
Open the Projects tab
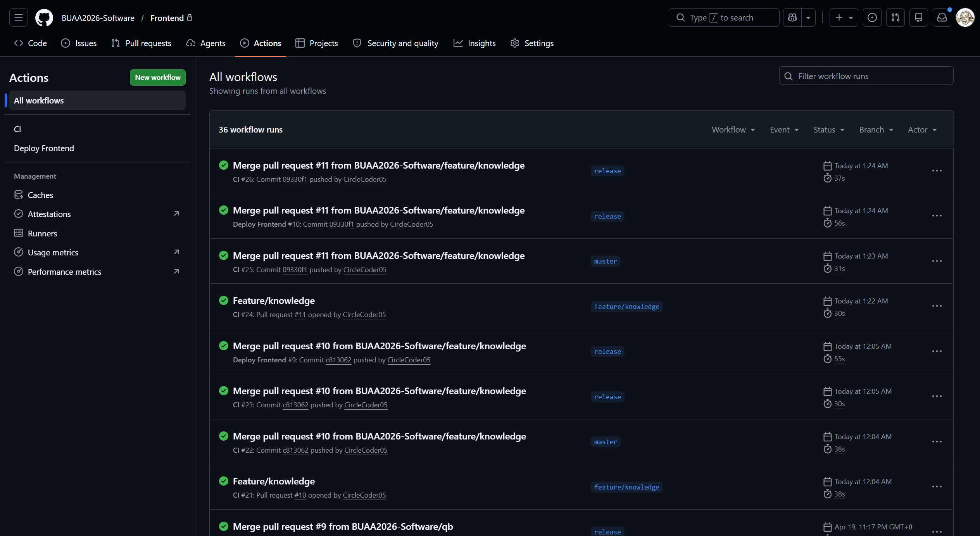click(x=317, y=43)
